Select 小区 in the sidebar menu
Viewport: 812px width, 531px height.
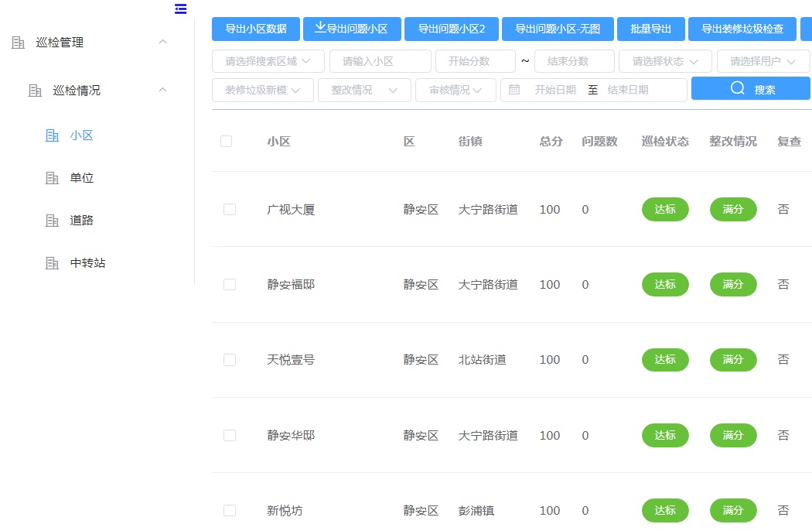pos(81,135)
